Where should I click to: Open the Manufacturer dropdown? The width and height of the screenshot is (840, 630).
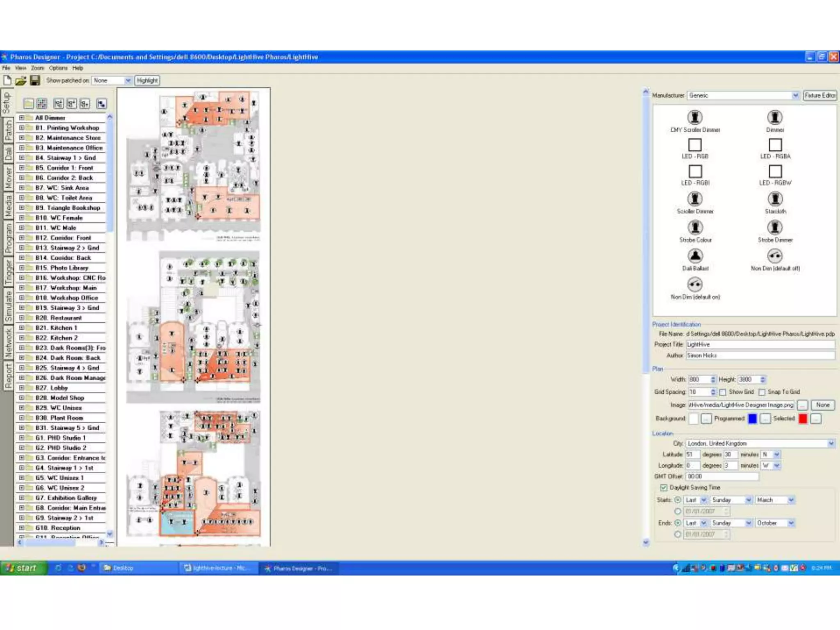pyautogui.click(x=795, y=96)
